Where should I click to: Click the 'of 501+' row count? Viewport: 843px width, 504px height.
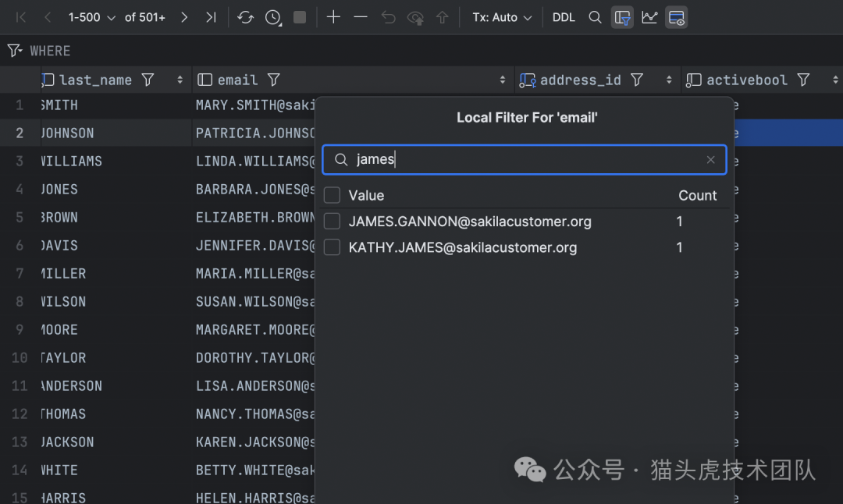pos(144,17)
